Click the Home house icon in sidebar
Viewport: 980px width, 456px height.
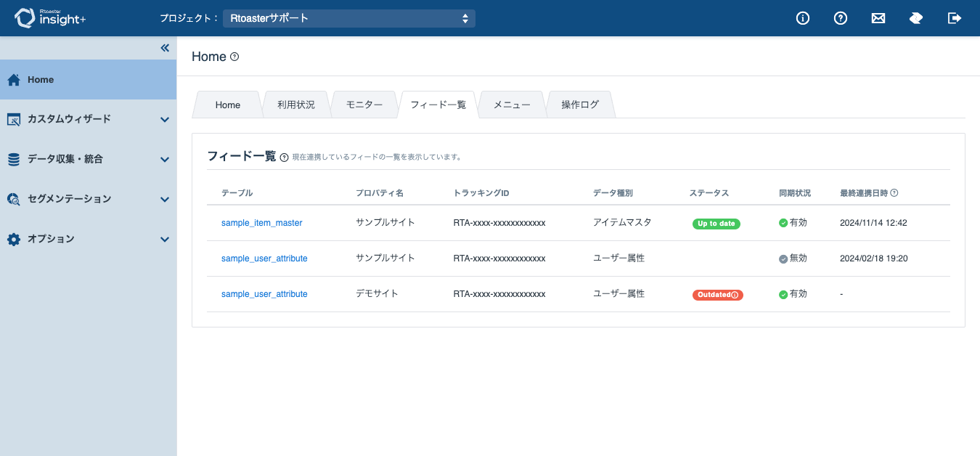[x=14, y=80]
